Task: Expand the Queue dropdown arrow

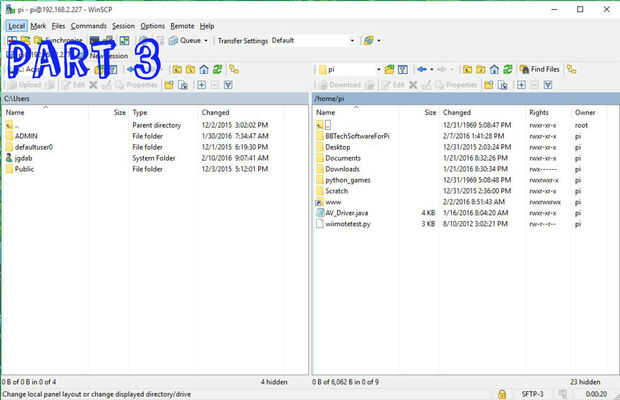Action: click(206, 41)
